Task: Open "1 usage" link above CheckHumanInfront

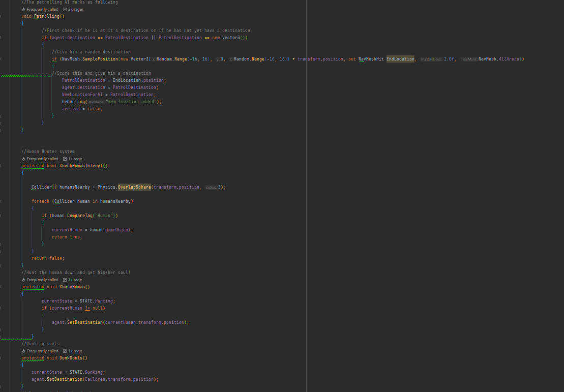Action: click(x=75, y=159)
